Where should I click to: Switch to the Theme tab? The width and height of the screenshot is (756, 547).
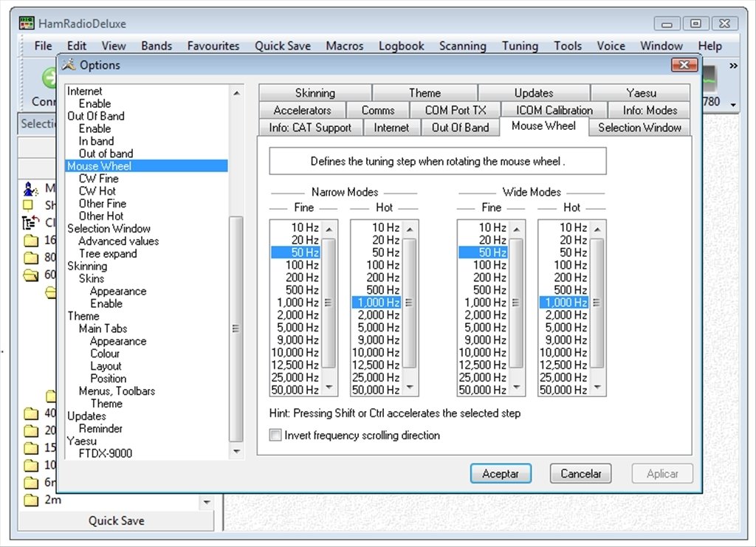[x=425, y=92]
